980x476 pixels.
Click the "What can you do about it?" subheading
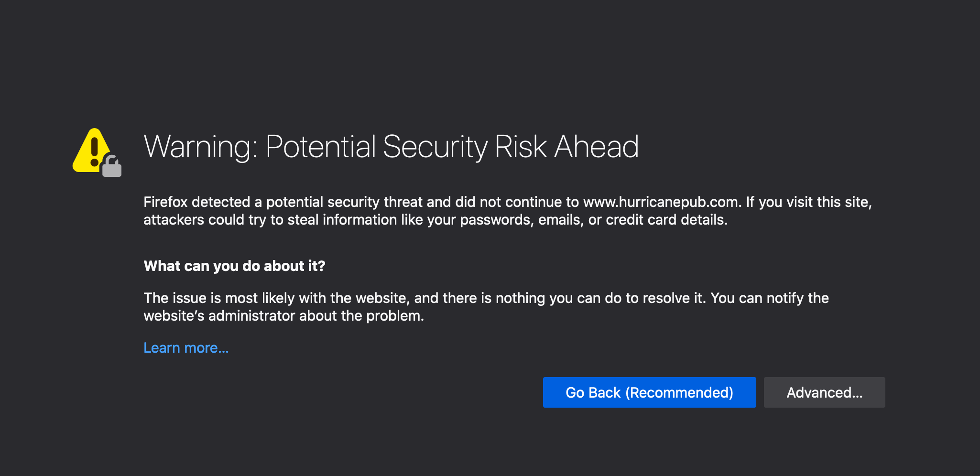234,266
